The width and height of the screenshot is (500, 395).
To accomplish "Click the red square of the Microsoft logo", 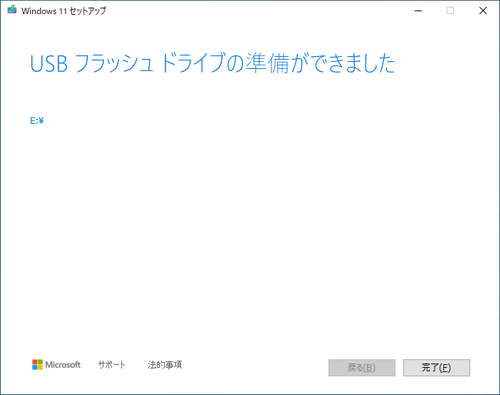I will (x=35, y=362).
